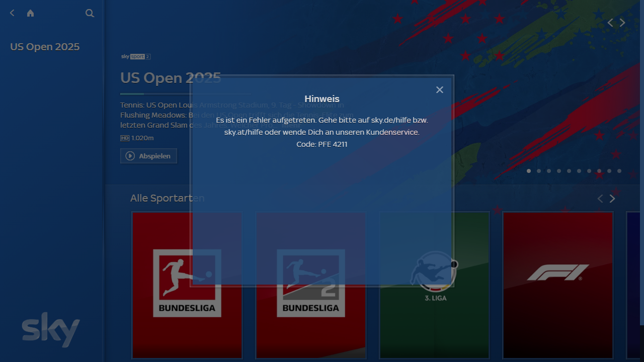Click the HD quality badge

coord(125,138)
